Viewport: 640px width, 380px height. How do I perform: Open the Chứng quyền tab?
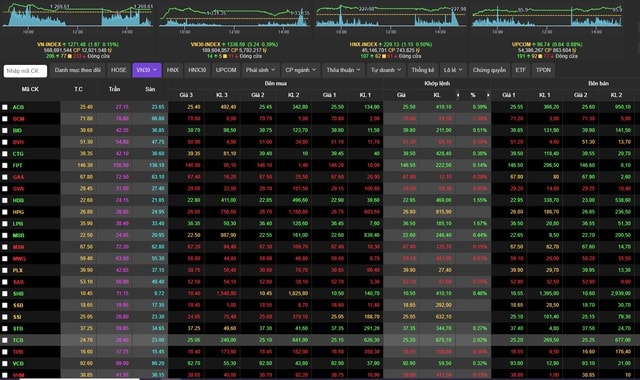coord(489,70)
